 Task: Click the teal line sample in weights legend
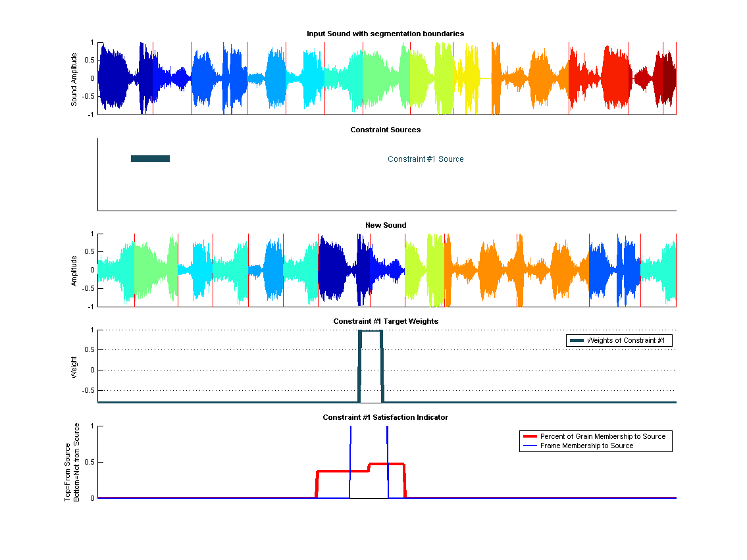[577, 340]
